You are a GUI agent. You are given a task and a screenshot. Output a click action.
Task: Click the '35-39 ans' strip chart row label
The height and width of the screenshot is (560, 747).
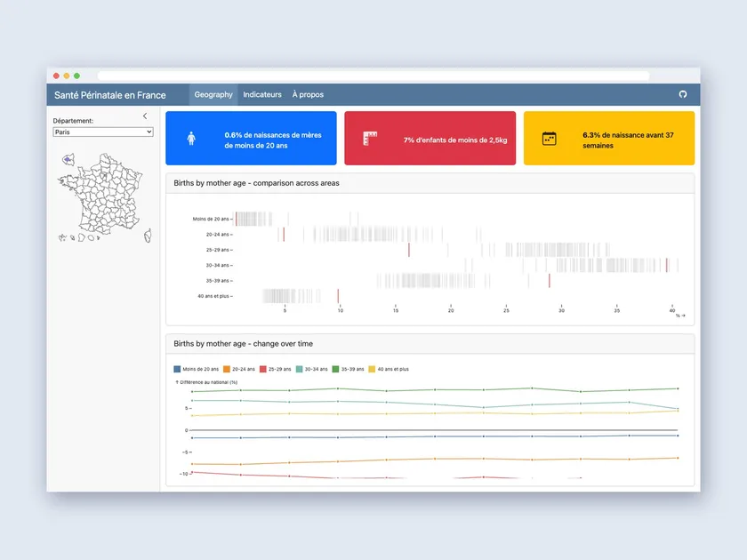[217, 281]
